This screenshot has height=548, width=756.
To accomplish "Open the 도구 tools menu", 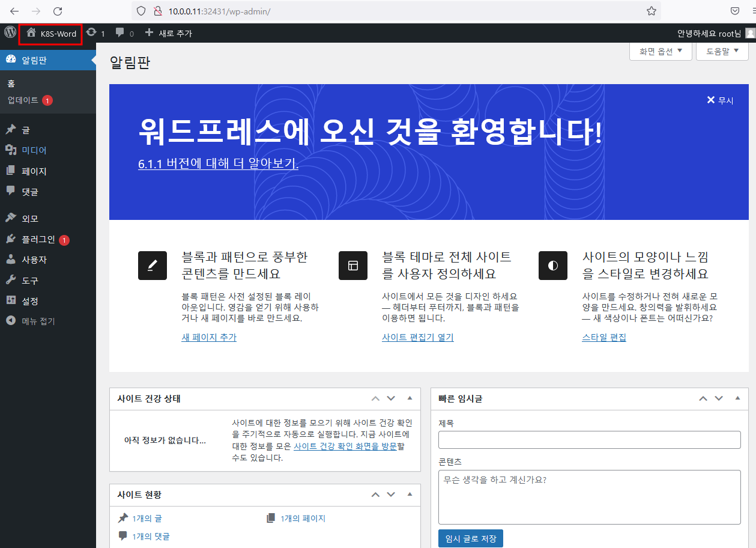I will pyautogui.click(x=48, y=281).
